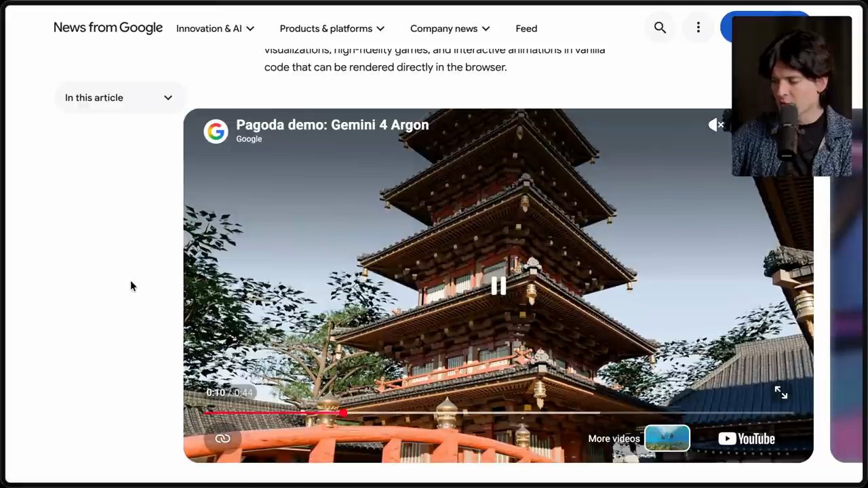The image size is (868, 488).
Task: Click the red video progress bar
Action: (x=498, y=412)
